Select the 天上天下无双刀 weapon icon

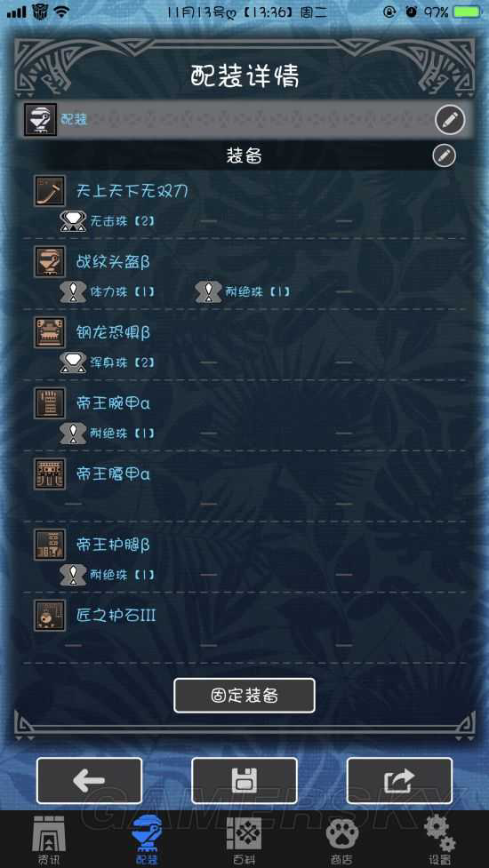click(x=50, y=191)
